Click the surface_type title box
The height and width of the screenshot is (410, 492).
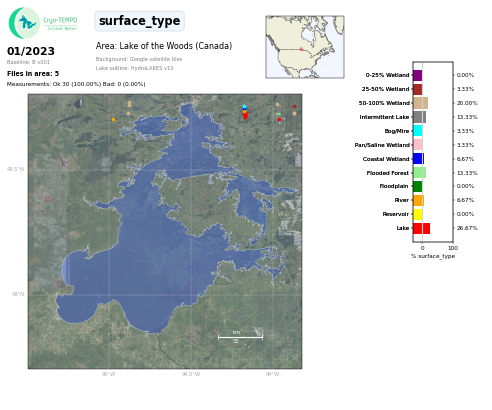[x=140, y=21]
